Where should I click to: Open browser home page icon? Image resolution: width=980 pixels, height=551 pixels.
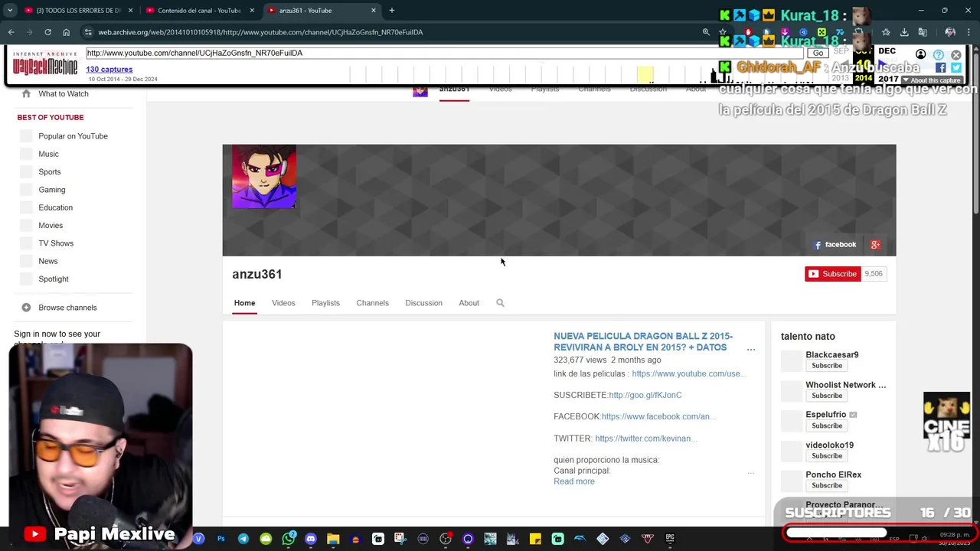point(66,32)
